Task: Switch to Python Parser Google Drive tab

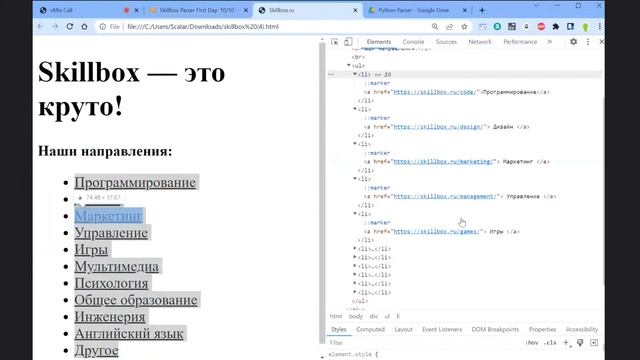Action: pos(413,10)
